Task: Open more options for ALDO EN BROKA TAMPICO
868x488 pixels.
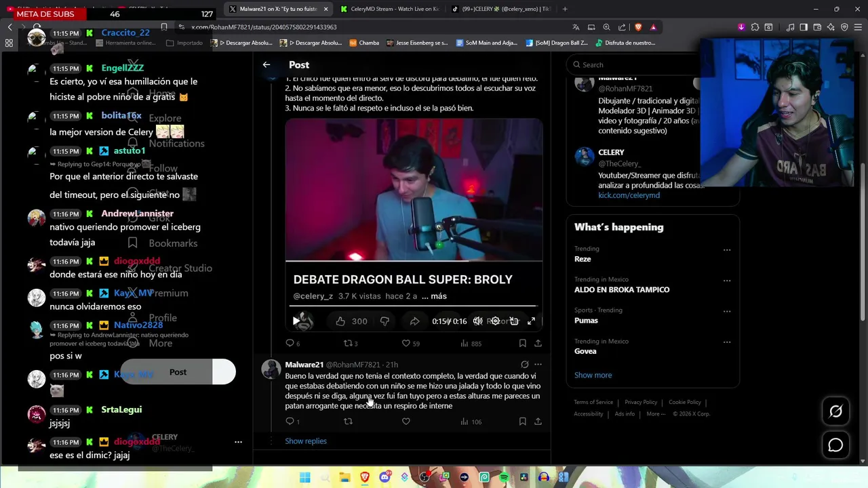Action: (x=727, y=281)
